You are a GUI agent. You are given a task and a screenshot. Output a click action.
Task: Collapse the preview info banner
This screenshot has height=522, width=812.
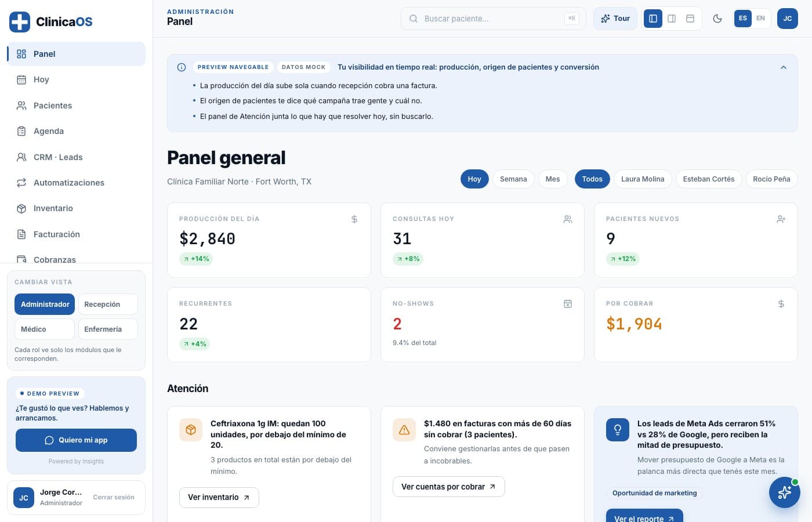[784, 67]
